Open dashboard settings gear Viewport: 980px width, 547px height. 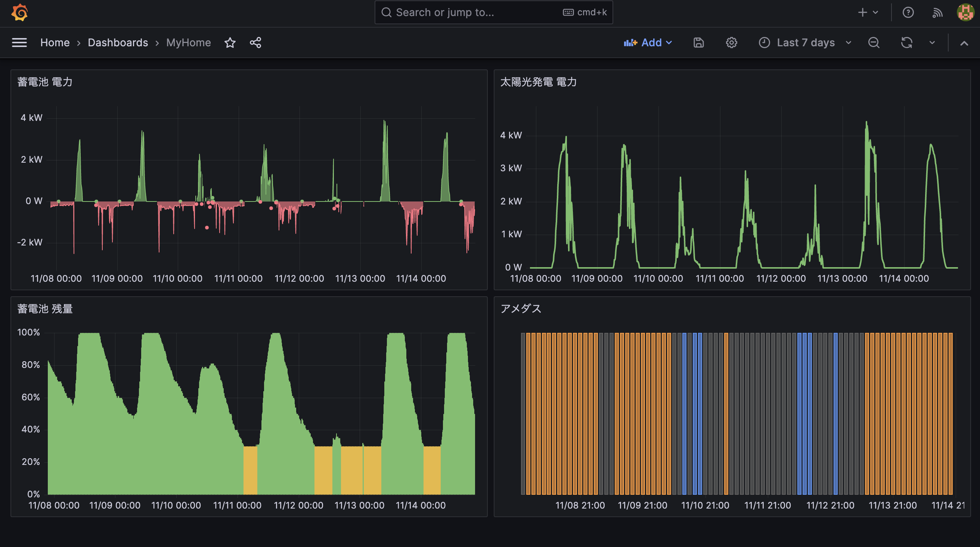(731, 43)
